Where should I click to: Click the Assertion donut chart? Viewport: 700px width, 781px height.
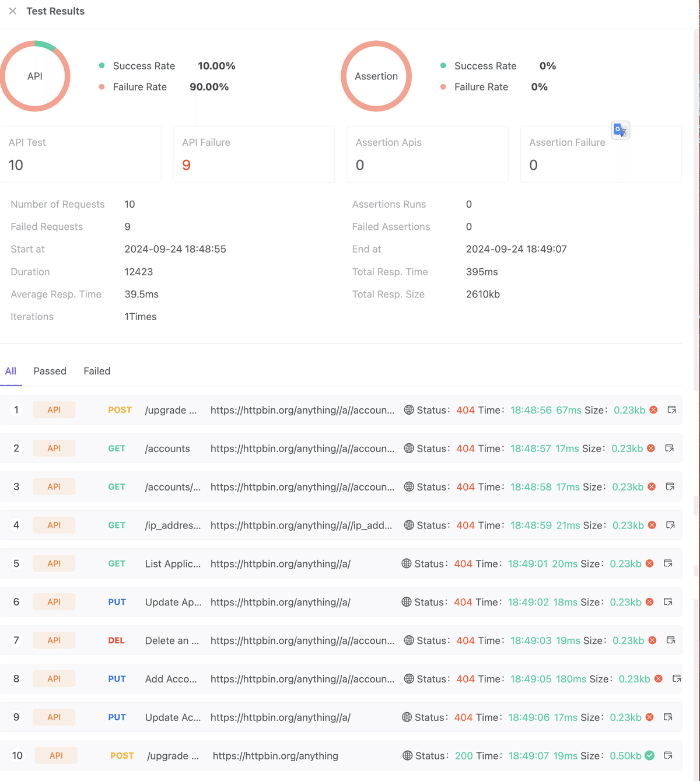[376, 76]
